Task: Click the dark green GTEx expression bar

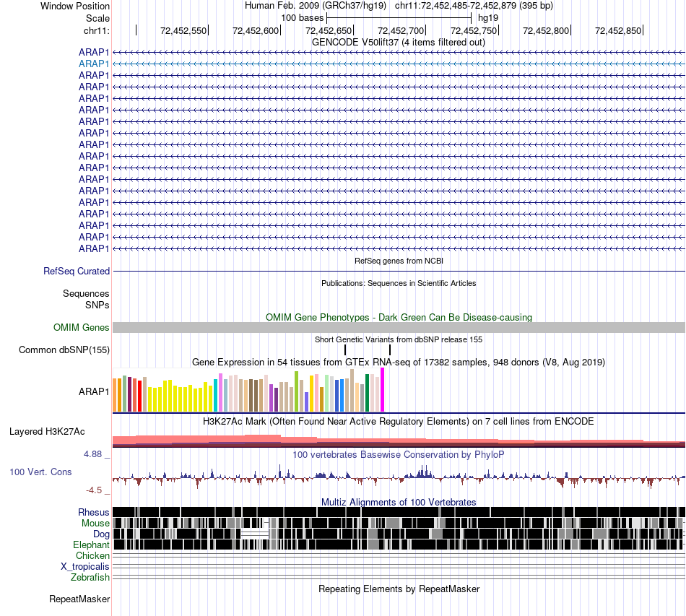Action: [x=367, y=393]
